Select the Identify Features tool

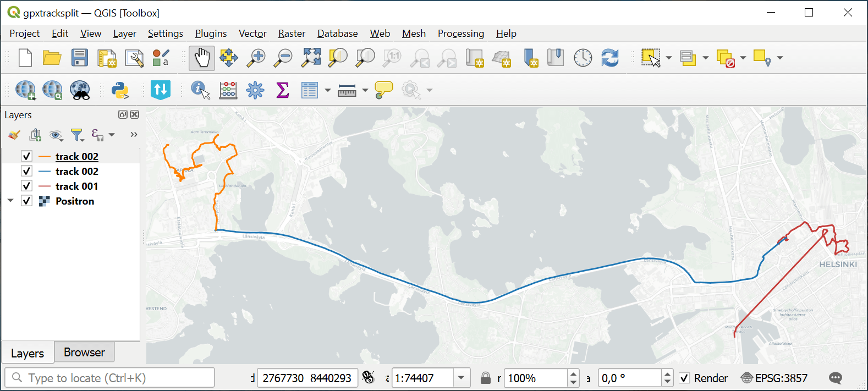(200, 90)
